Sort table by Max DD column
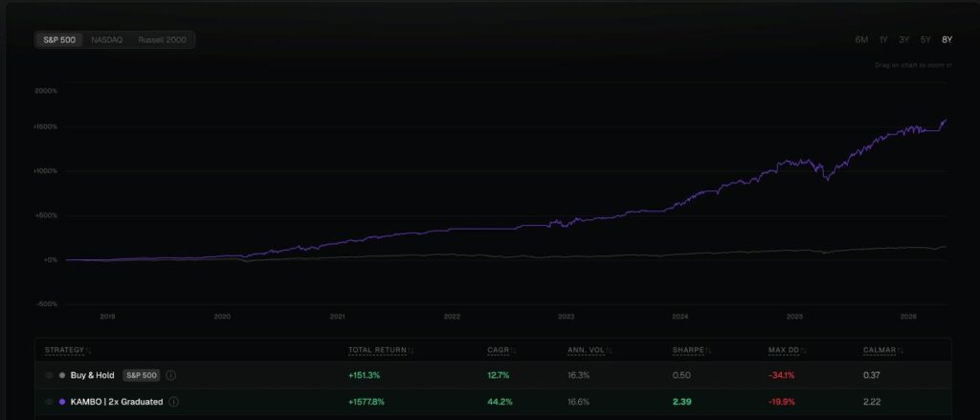Viewport: 980px width, 420px height. tap(787, 350)
